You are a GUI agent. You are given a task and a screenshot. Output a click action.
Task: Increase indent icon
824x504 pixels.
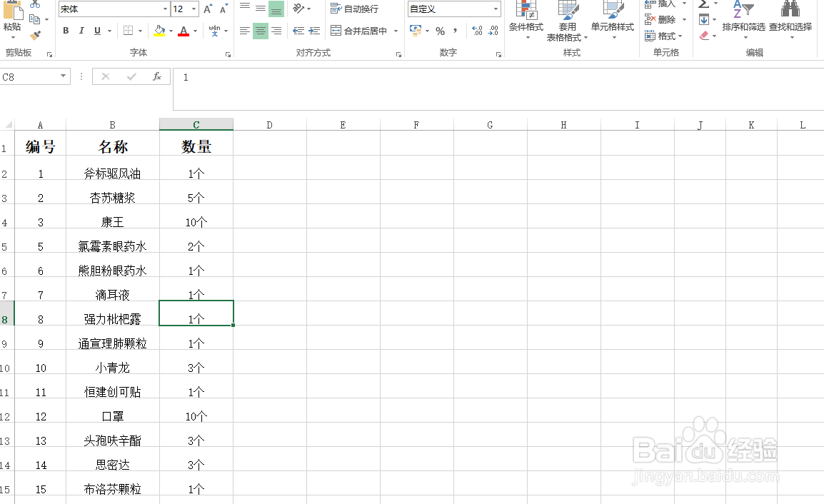pyautogui.click(x=314, y=31)
